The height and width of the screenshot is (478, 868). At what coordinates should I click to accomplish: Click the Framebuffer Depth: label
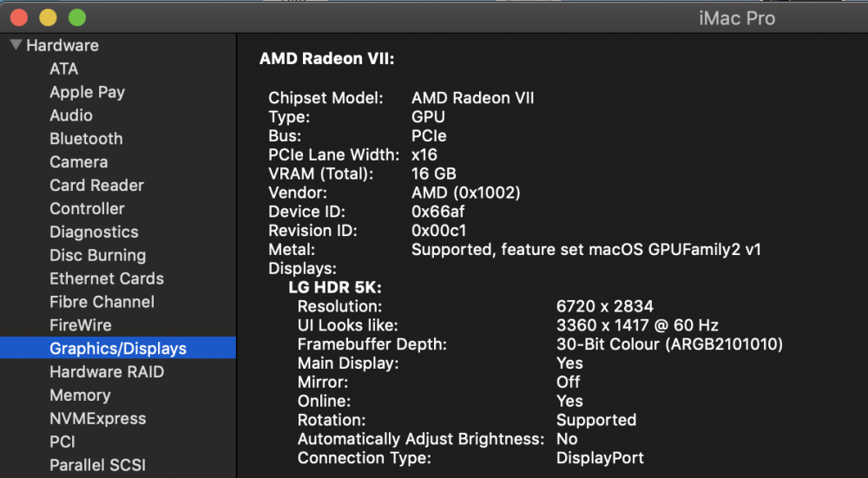point(372,344)
